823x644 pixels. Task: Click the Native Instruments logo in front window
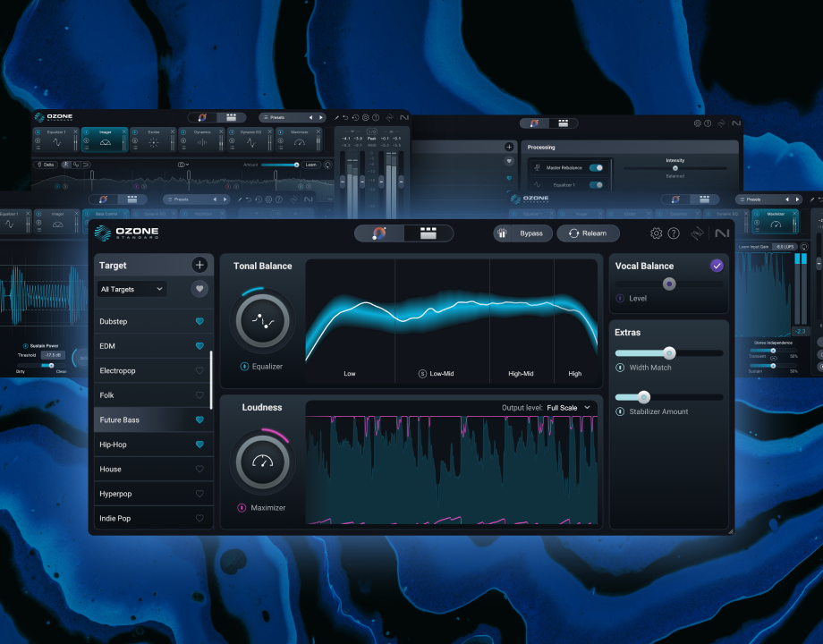pos(722,233)
